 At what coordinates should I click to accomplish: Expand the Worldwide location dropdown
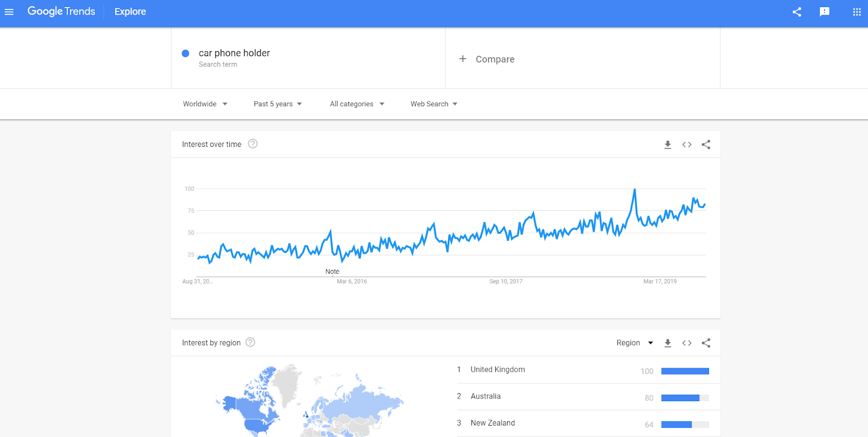[x=205, y=104]
